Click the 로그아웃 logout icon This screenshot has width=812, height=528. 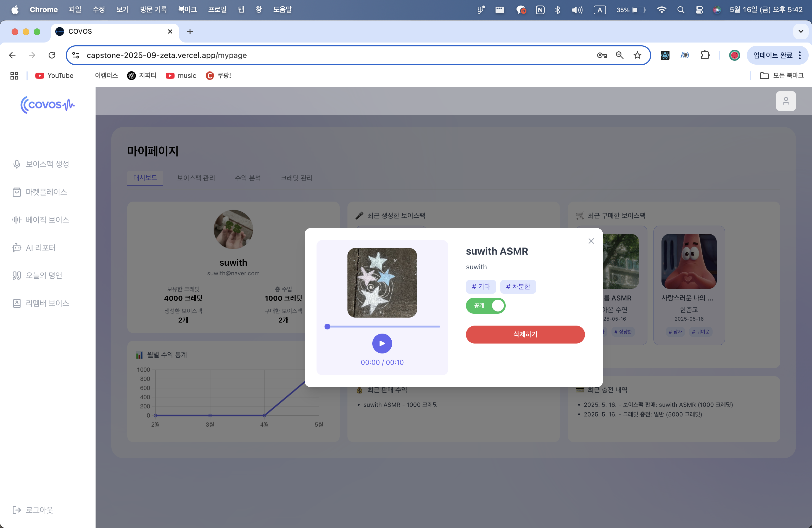pos(16,509)
